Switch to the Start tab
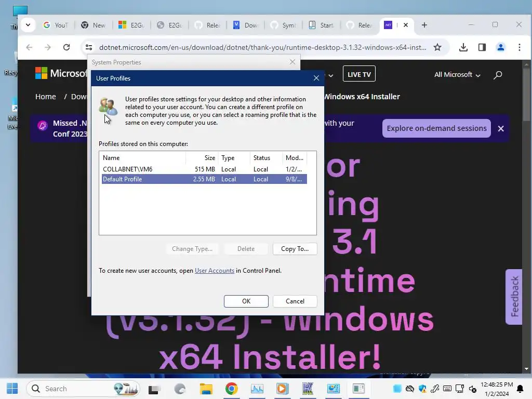 (x=321, y=25)
